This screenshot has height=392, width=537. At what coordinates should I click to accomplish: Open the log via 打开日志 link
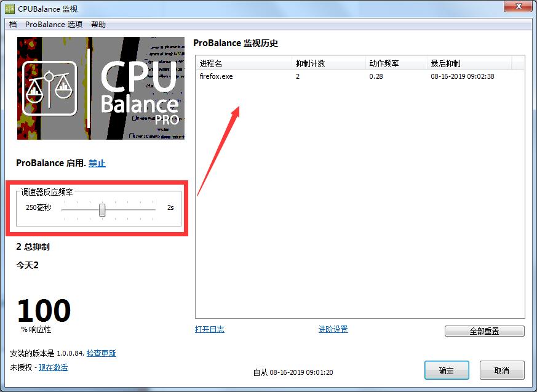coord(210,329)
